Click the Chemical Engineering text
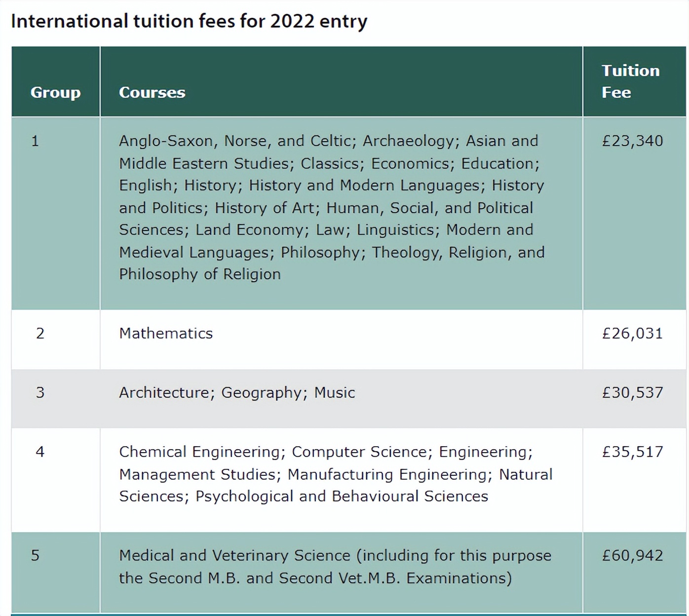The height and width of the screenshot is (616, 689). coord(199,452)
